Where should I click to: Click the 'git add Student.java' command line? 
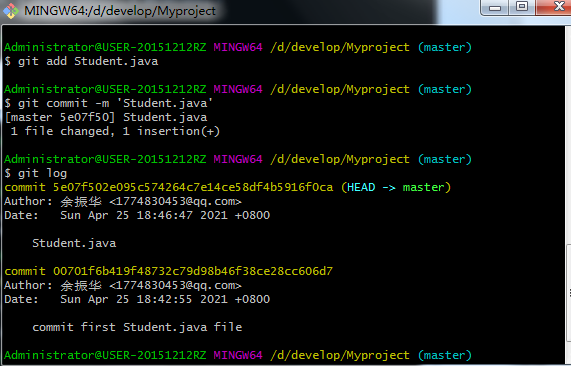point(81,62)
